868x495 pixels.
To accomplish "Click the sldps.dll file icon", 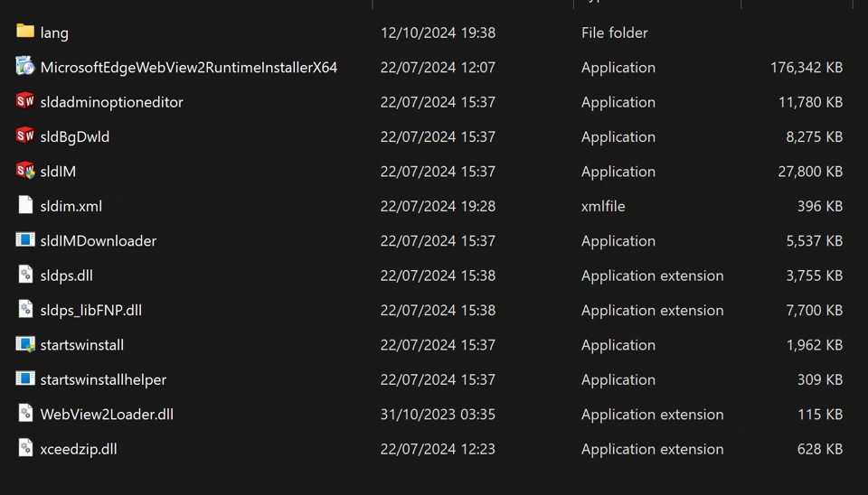I will 25,275.
